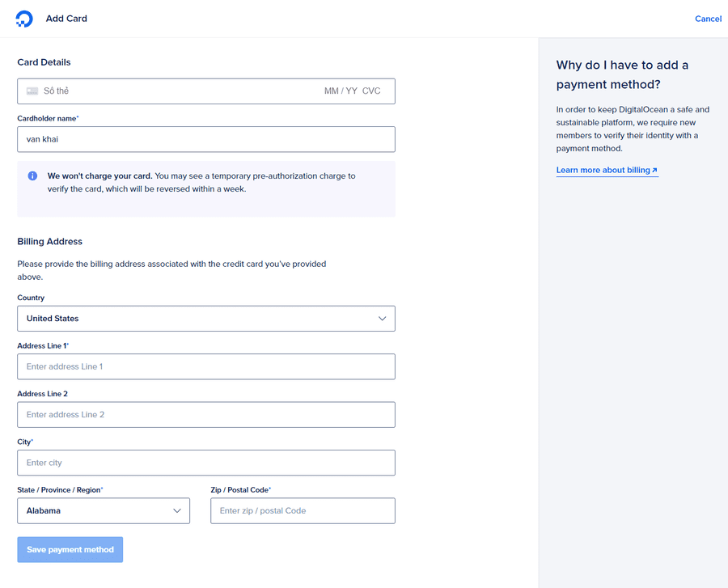Click the Billing Address heading
Screen dimensions: 728x588
pyautogui.click(x=49, y=241)
